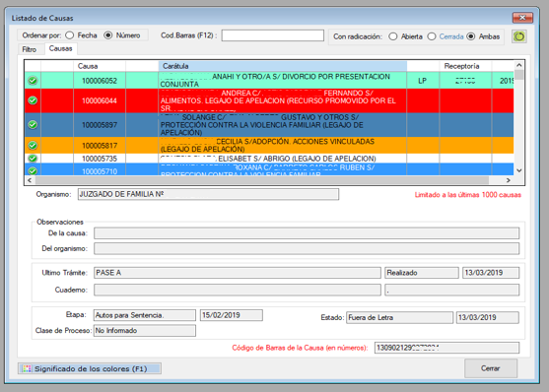Click horizontal scrollbar left arrow
549x392 pixels.
(x=30, y=180)
